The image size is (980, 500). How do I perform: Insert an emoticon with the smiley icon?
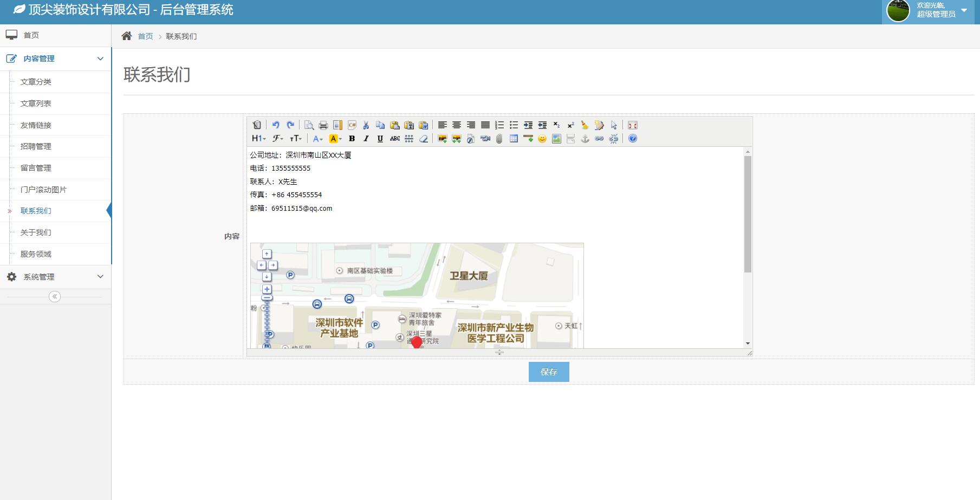[542, 139]
